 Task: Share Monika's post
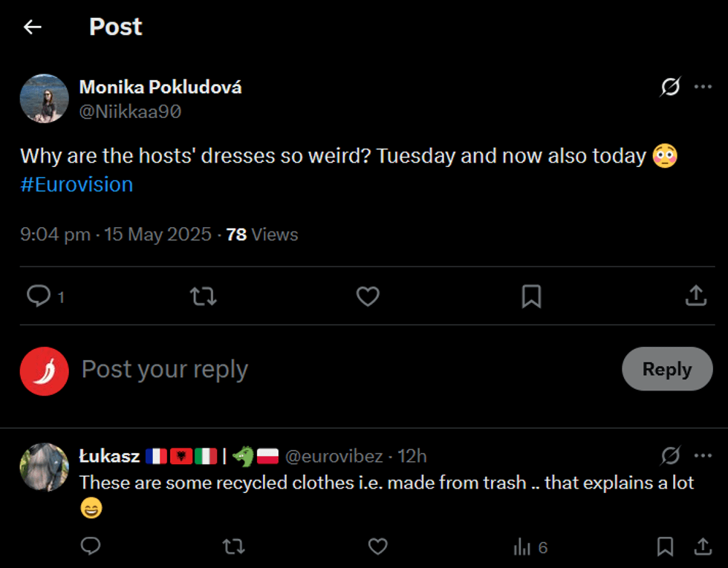point(695,296)
